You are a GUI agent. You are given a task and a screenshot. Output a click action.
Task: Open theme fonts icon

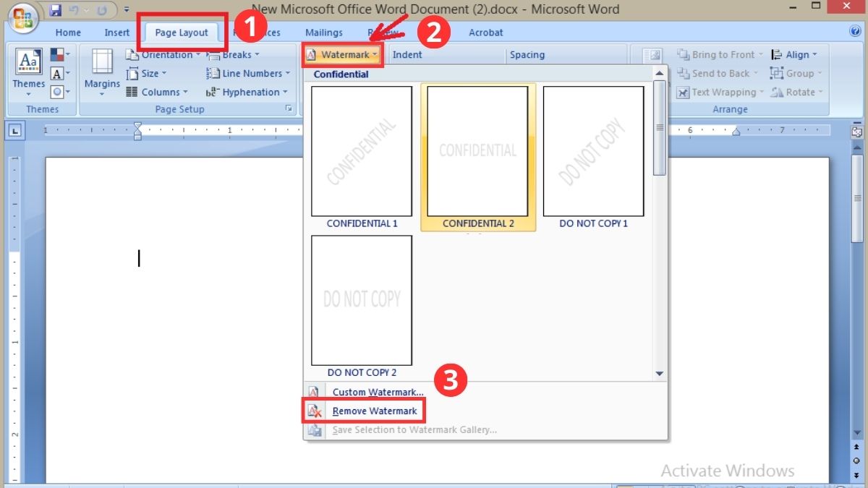(x=59, y=74)
